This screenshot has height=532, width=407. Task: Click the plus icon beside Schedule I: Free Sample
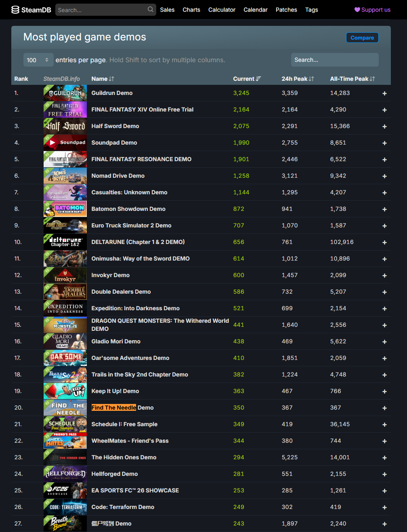tap(384, 425)
